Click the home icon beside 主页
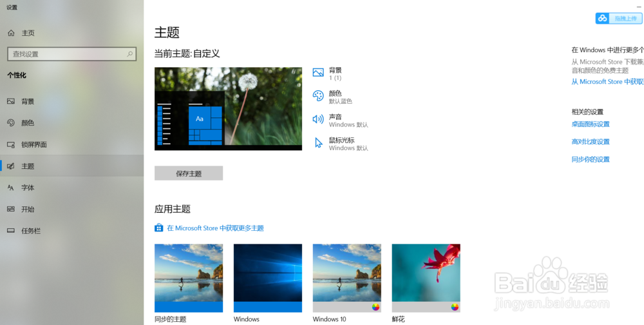The image size is (644, 325). click(11, 33)
